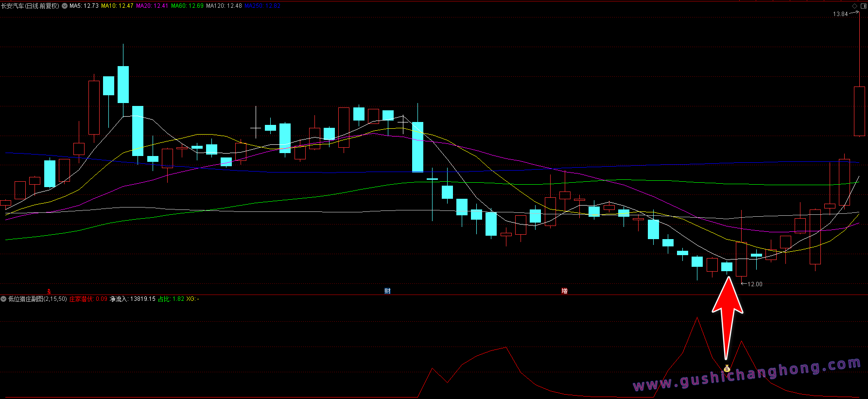Click the red 增 marker icon
Image resolution: width=868 pixels, height=399 pixels.
point(564,291)
